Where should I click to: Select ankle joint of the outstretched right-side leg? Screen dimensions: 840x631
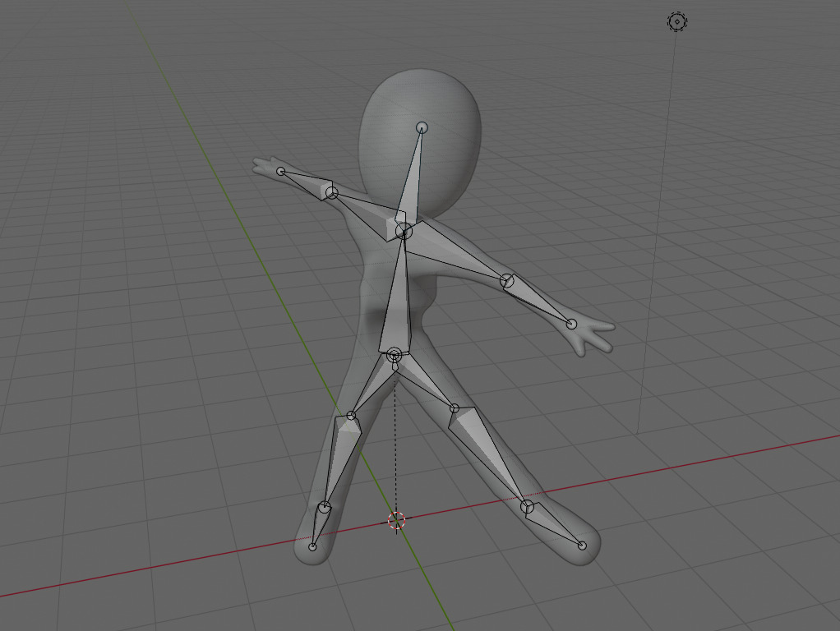(x=527, y=507)
